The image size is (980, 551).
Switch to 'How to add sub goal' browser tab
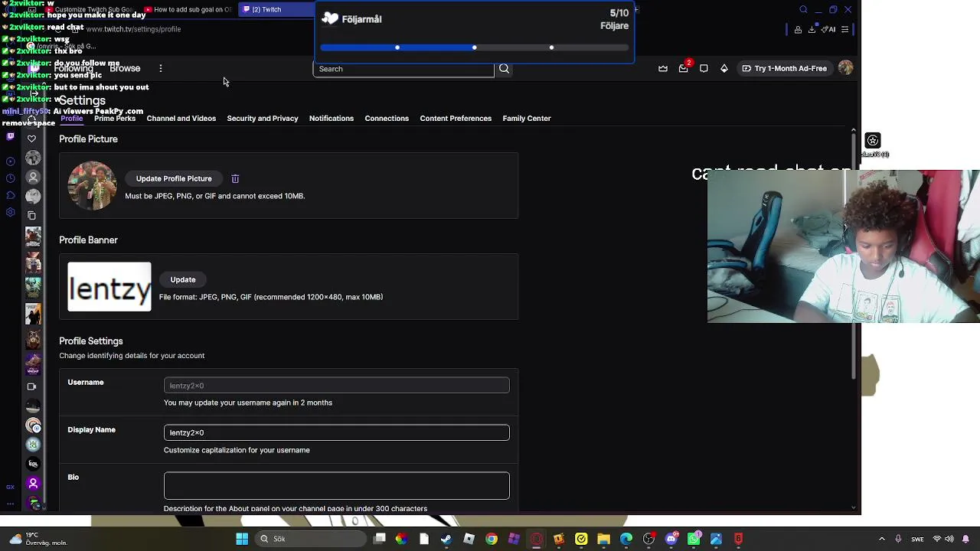click(188, 9)
